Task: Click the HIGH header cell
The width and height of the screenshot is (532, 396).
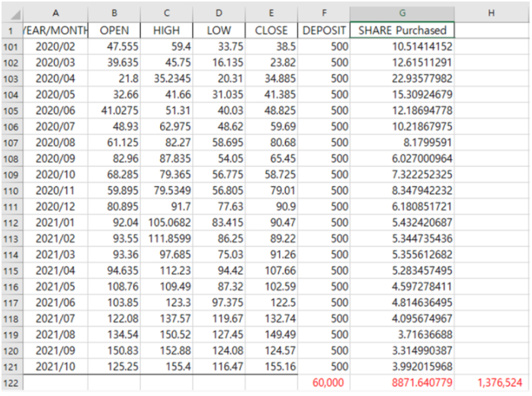Action: 167,30
